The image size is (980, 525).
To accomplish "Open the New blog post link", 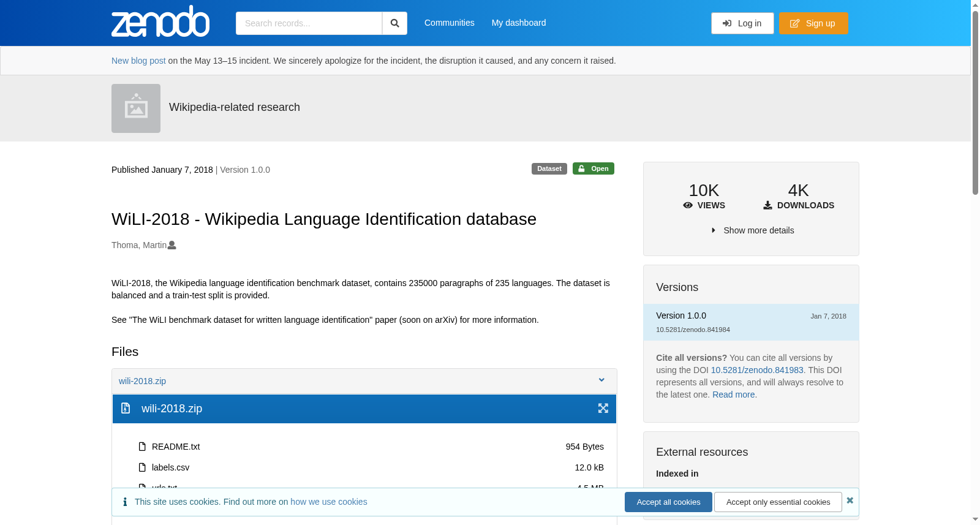I will [138, 61].
